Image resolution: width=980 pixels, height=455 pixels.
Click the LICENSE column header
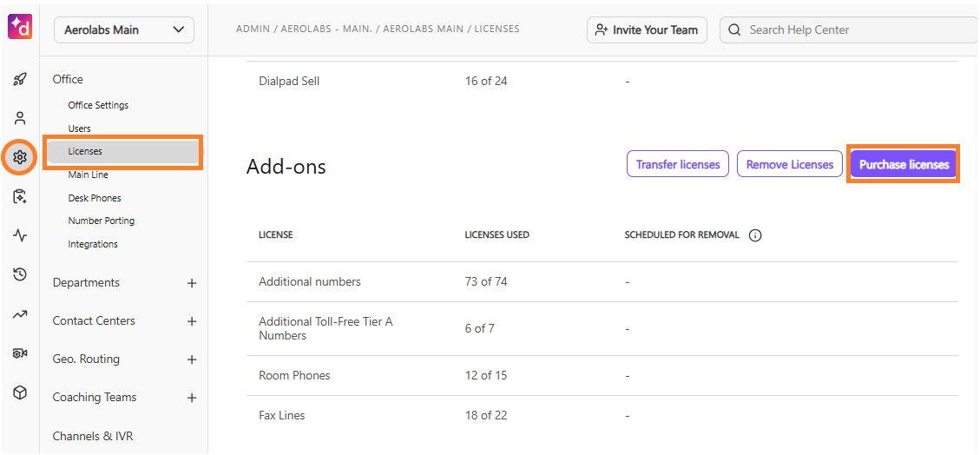276,235
